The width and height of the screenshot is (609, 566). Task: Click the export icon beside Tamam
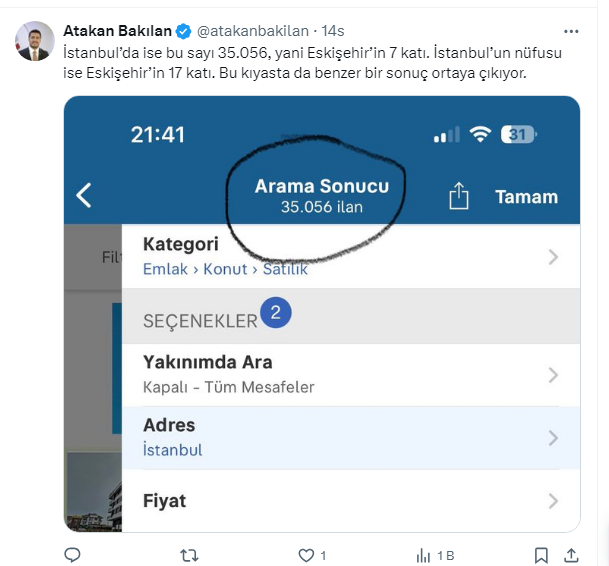[x=458, y=197]
